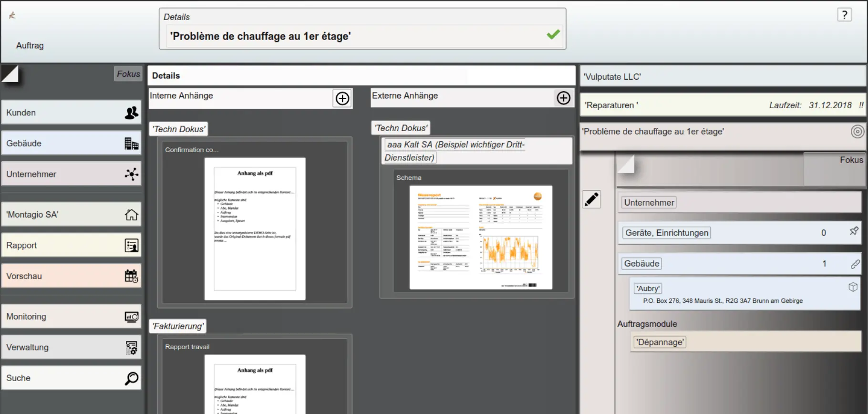
Task: Expand the Unternehmer row in right panel
Action: point(739,202)
